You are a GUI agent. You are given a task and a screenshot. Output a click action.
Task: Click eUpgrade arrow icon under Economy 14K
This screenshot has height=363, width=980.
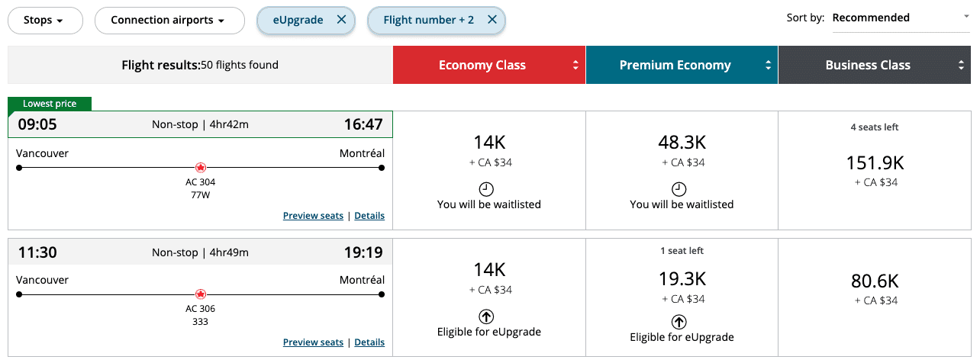point(486,316)
